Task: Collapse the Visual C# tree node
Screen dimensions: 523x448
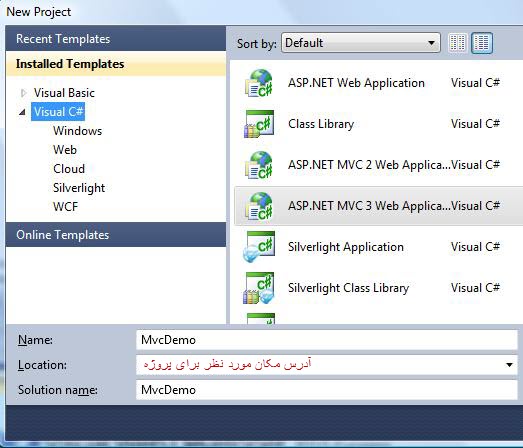Action: point(22,112)
